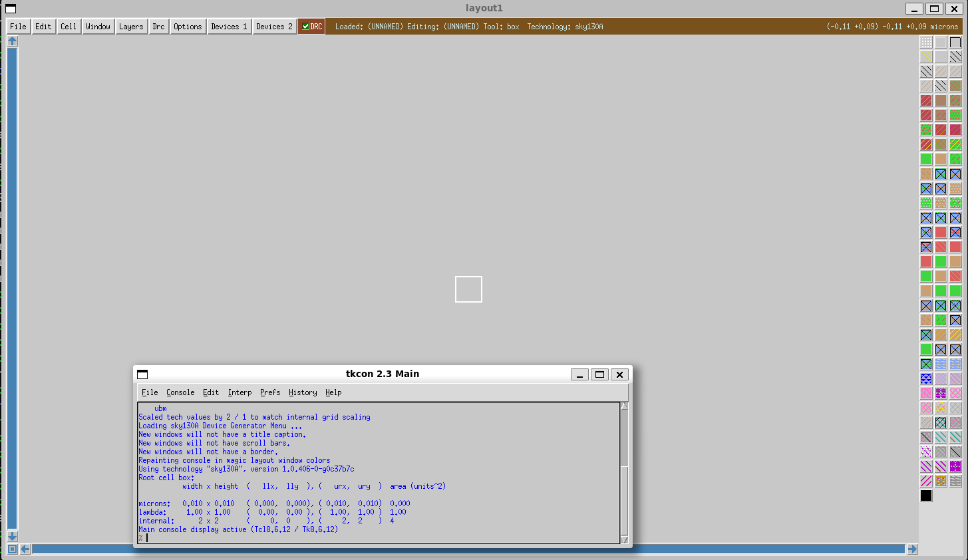Open the tkcon Interp menu
The width and height of the screenshot is (968, 560).
point(240,392)
